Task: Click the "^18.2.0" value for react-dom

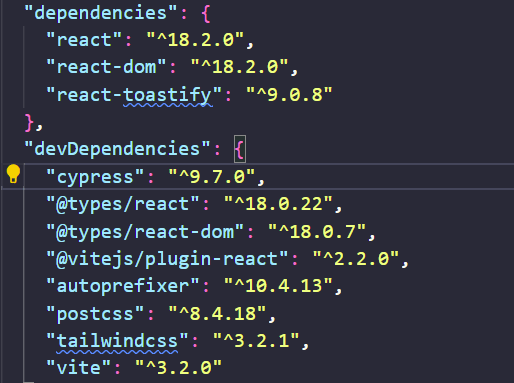Action: (239, 68)
